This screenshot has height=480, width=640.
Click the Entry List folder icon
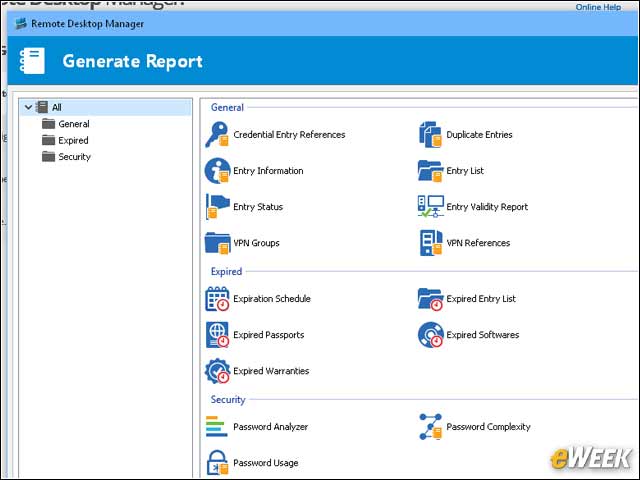pos(430,171)
